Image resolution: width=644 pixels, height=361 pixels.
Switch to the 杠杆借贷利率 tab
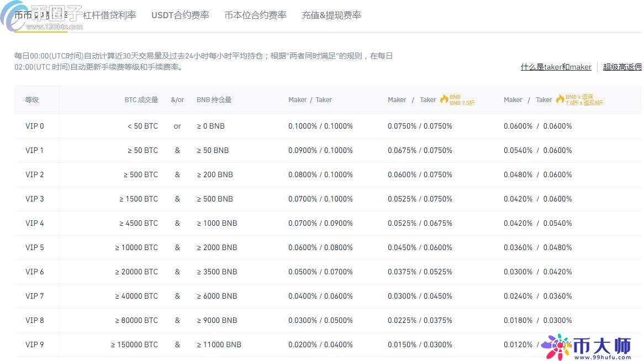(109, 15)
